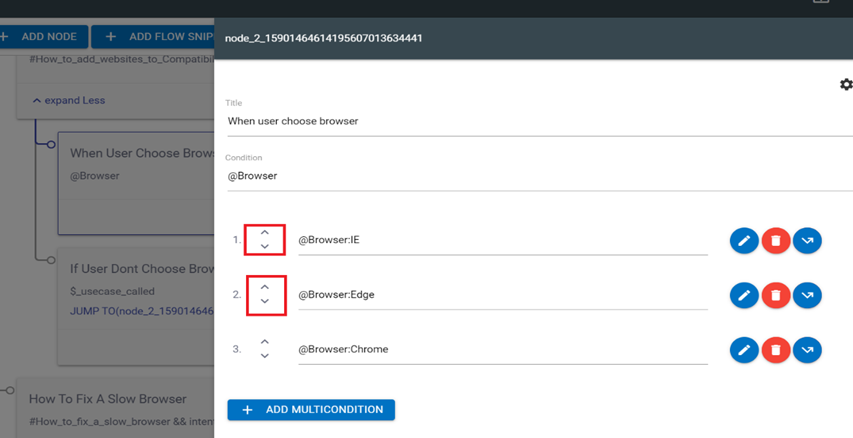Open the settings gear icon
853x438 pixels.
[846, 85]
